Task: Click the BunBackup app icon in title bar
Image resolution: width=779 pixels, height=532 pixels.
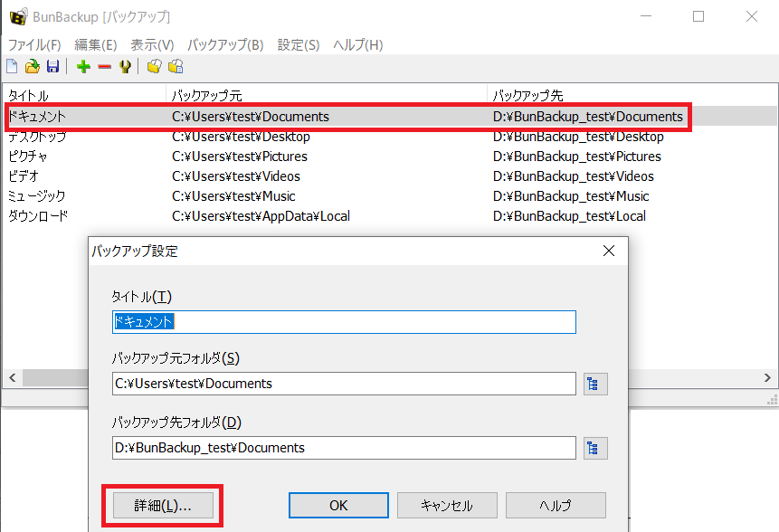Action: point(18,16)
